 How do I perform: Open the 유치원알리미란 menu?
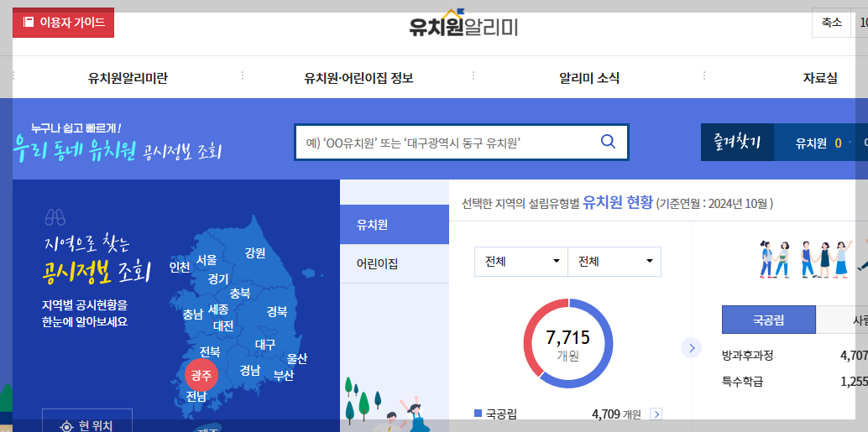(x=128, y=79)
